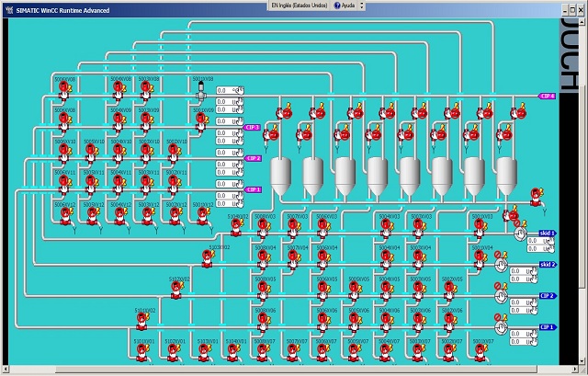588x376 pixels.
Task: Open the gray manual valve S001XV08
Action: coord(200,91)
